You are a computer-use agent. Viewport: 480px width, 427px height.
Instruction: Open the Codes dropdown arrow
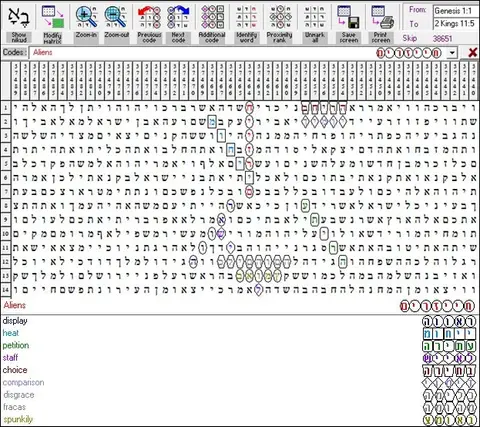(x=452, y=53)
